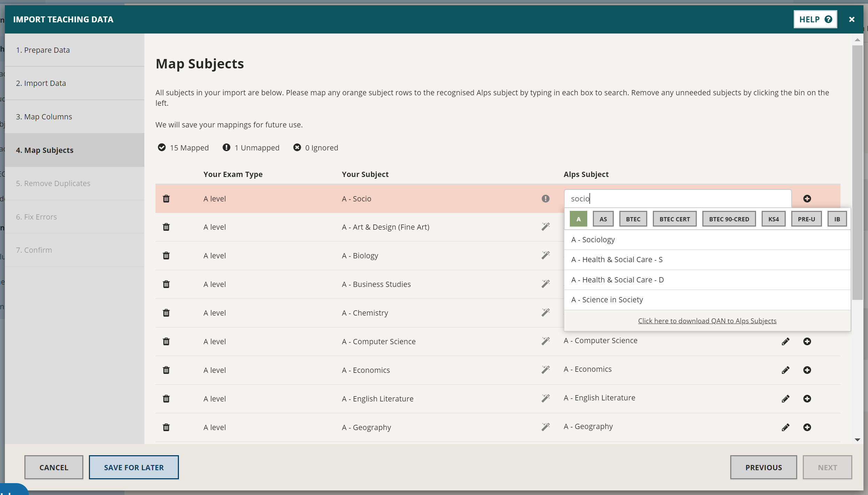The height and width of the screenshot is (495, 868).
Task: Click the wand icon in Chemistry row
Action: (545, 312)
